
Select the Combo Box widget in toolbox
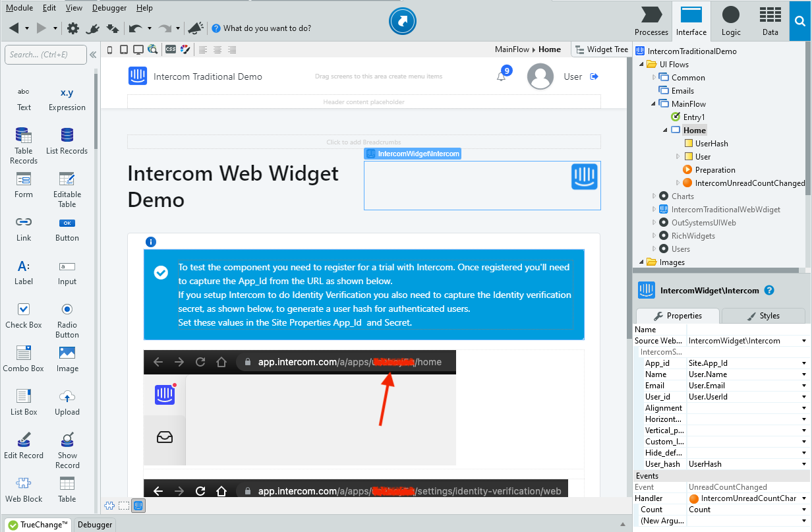(24, 360)
